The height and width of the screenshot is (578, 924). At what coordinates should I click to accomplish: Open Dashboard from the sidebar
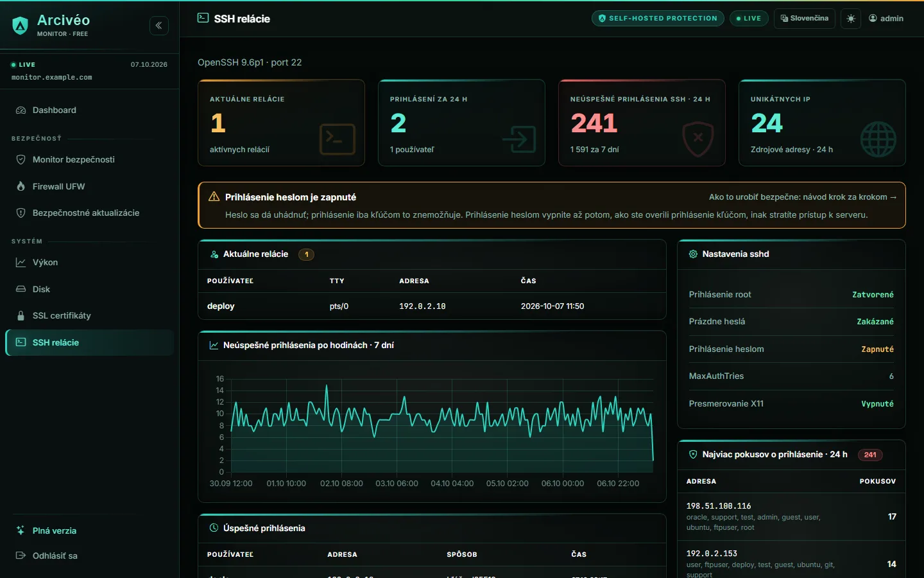[x=89, y=110]
